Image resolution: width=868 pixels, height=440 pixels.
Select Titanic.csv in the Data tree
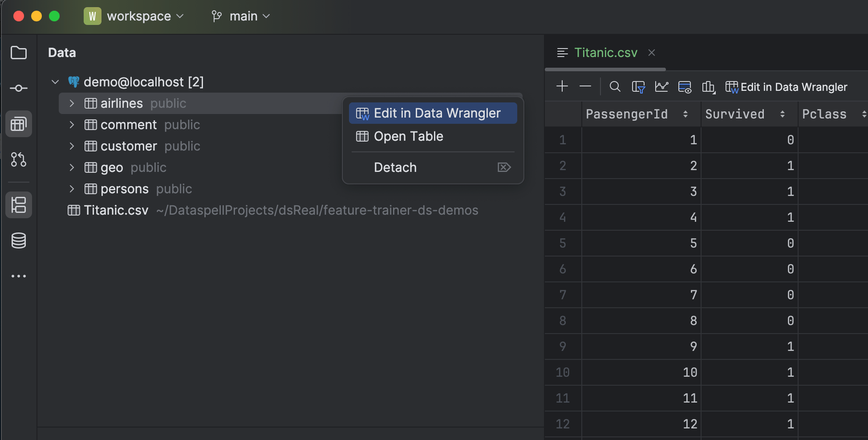point(116,210)
